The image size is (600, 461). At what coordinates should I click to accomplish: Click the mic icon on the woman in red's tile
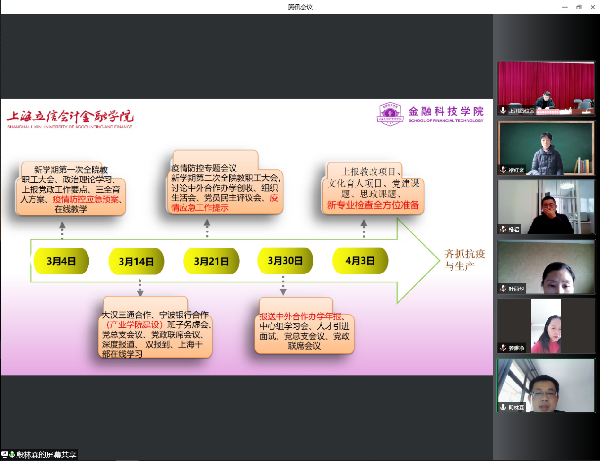point(503,348)
